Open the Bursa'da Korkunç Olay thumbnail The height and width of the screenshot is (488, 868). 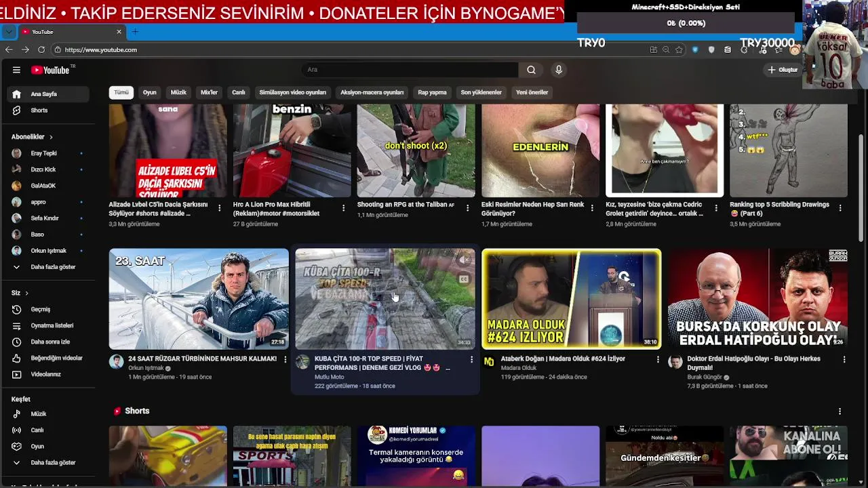coord(757,299)
